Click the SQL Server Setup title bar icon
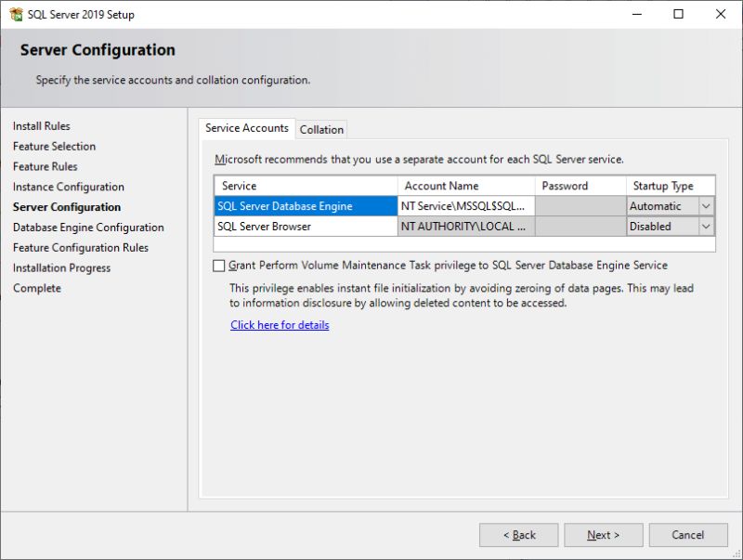The height and width of the screenshot is (560, 743). (x=16, y=14)
